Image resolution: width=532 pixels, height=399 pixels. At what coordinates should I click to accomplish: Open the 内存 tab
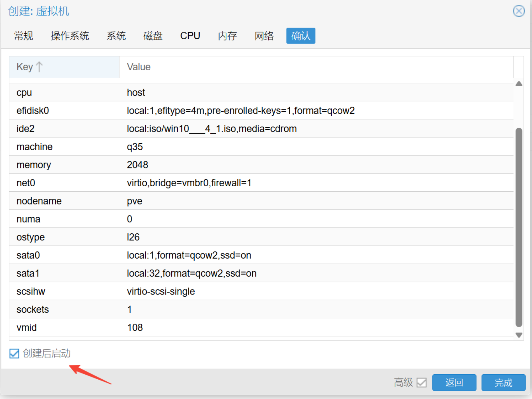pos(227,36)
